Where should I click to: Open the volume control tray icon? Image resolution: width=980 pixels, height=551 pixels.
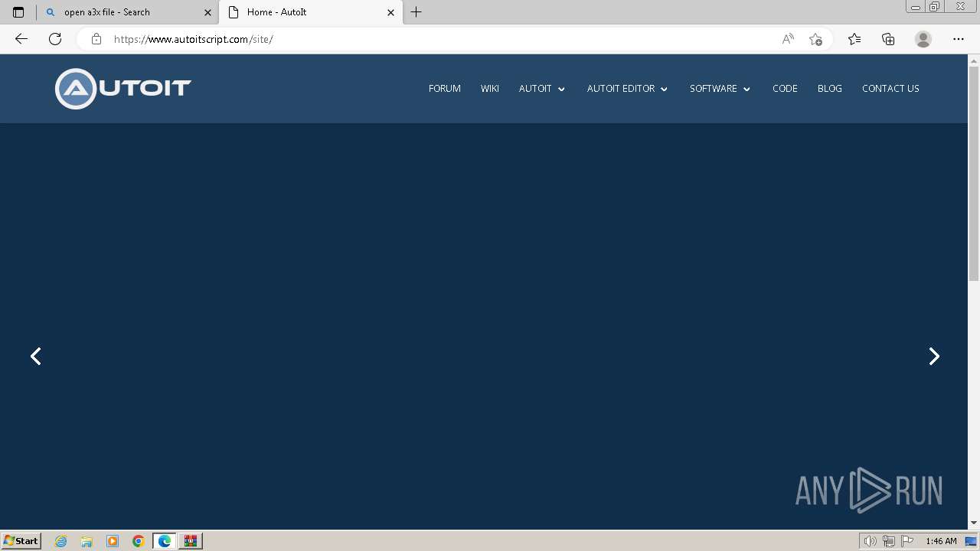871,541
